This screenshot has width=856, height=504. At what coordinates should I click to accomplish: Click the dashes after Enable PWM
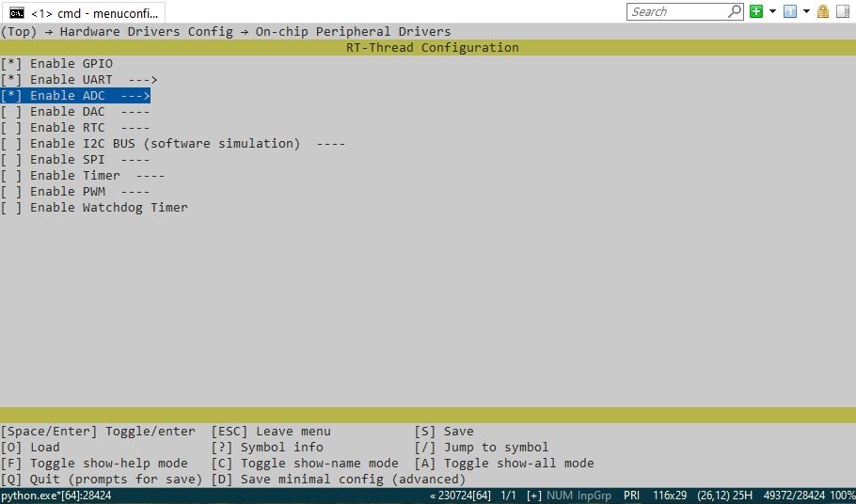pos(135,192)
